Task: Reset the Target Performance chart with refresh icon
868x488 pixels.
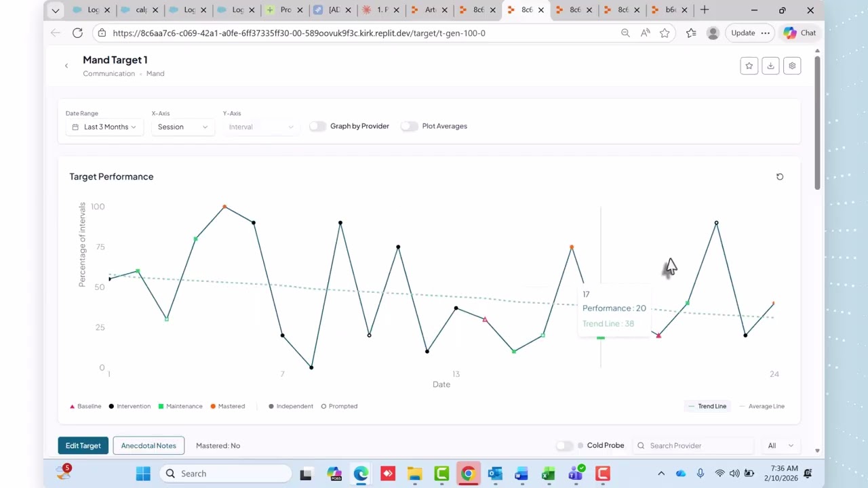Action: pyautogui.click(x=780, y=177)
